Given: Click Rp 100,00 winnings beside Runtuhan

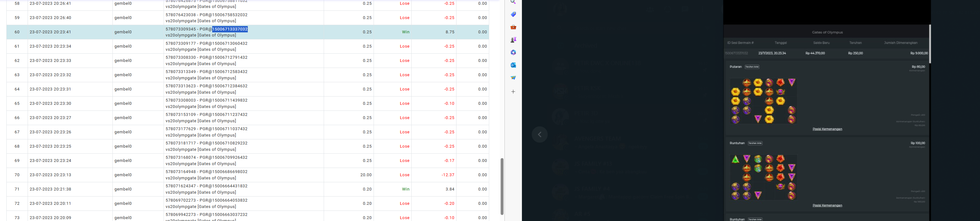Looking at the screenshot, I should point(918,143).
